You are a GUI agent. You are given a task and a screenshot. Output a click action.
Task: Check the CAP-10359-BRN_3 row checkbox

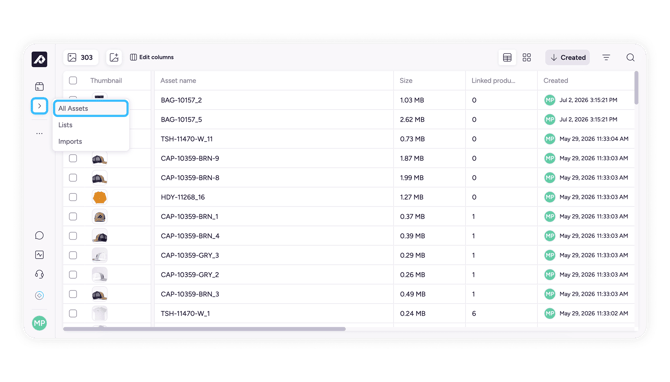pos(73,294)
